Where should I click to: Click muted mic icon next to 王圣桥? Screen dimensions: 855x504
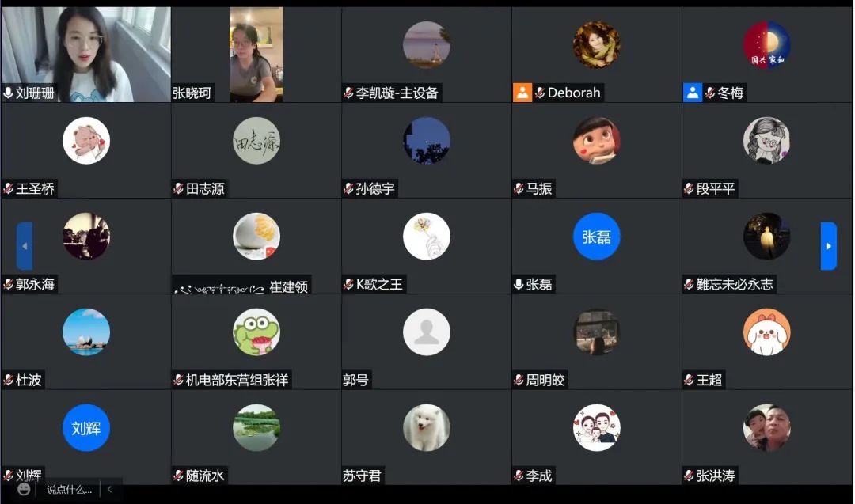coord(8,188)
